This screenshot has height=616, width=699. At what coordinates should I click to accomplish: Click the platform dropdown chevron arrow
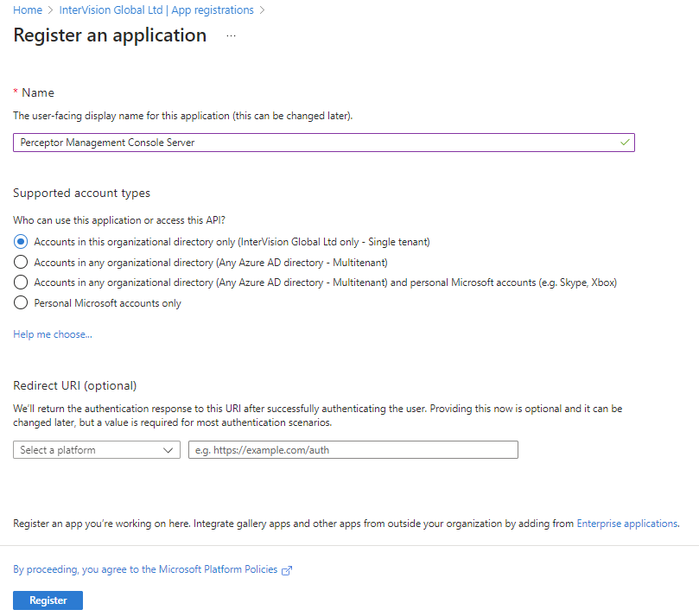point(168,450)
